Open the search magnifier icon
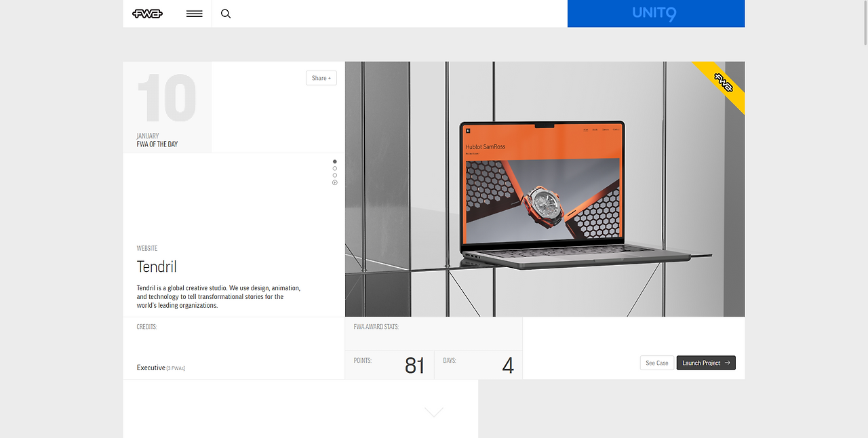 point(226,14)
